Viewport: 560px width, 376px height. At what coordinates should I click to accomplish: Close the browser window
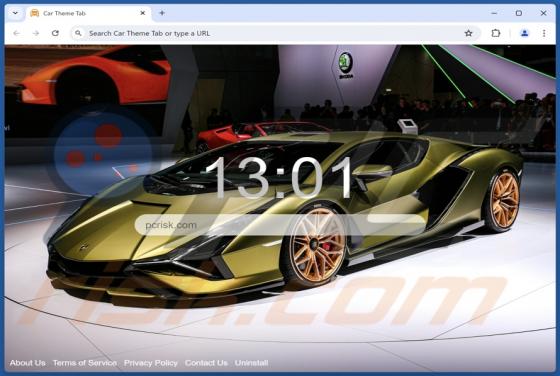coord(543,13)
